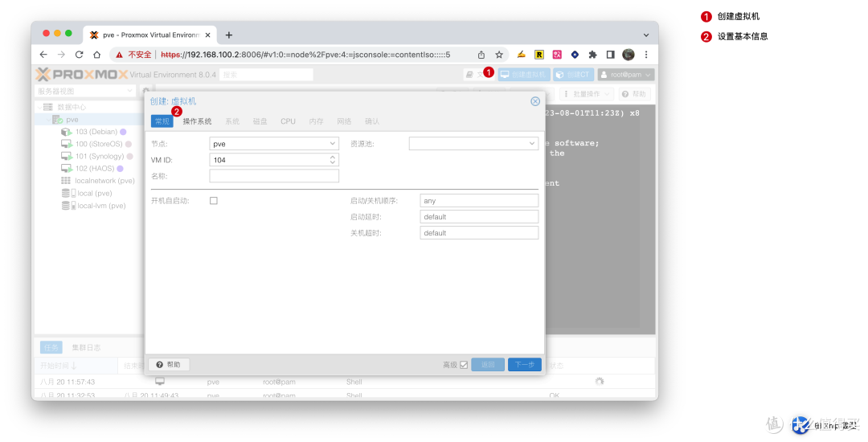The image size is (868, 442).
Task: Click the Proxmox logo
Action: point(82,74)
